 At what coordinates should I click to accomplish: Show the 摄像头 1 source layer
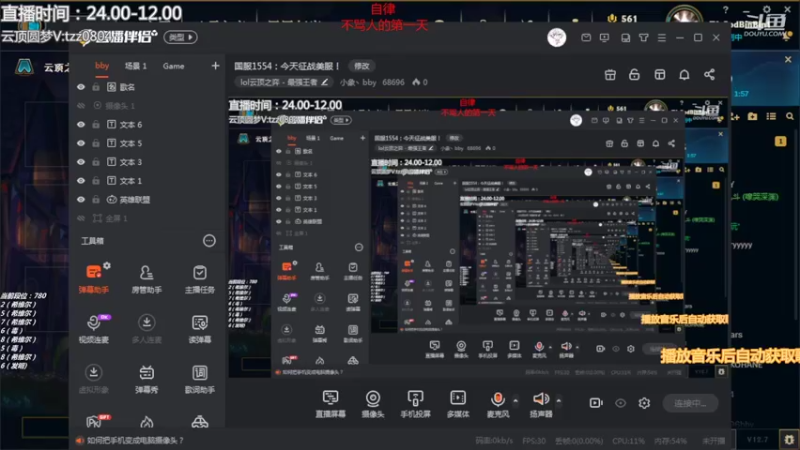coord(81,106)
